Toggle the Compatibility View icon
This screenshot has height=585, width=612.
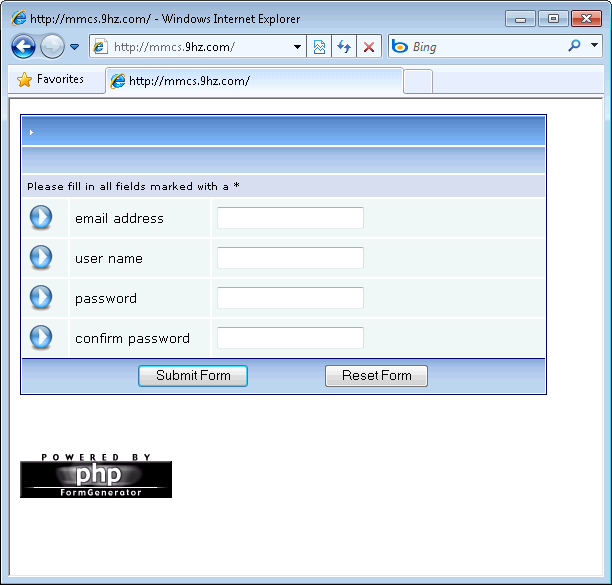pos(319,47)
